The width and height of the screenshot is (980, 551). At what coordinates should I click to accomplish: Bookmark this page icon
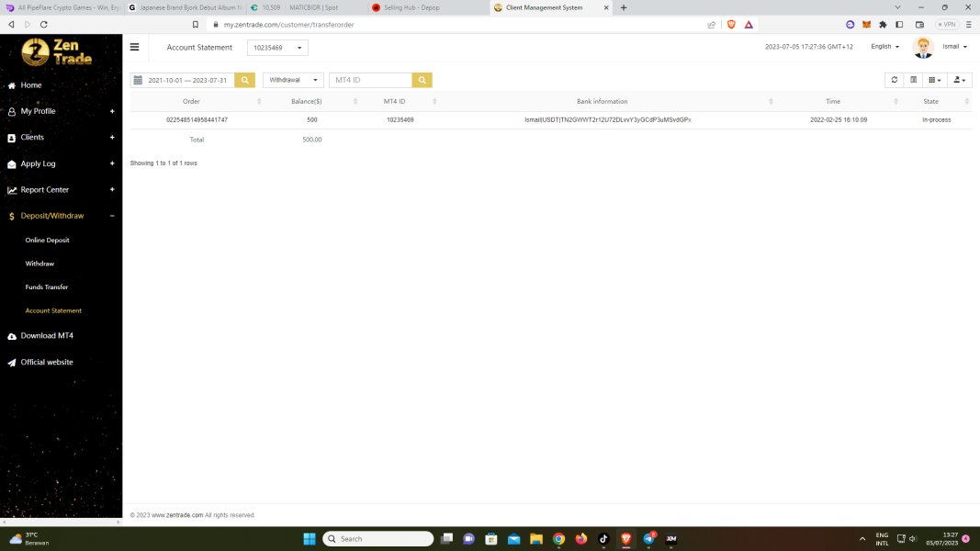195,25
